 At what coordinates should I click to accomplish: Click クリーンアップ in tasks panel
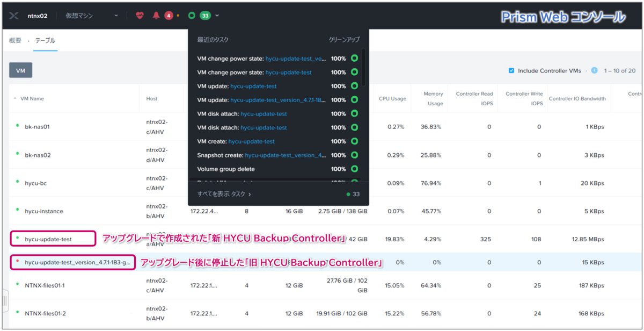click(x=344, y=40)
